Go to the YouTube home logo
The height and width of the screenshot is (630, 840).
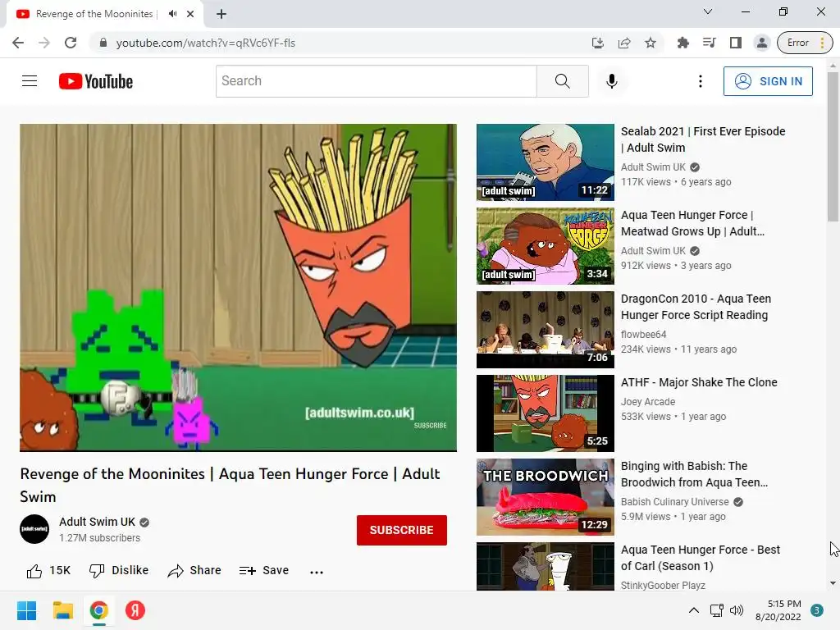(x=96, y=81)
